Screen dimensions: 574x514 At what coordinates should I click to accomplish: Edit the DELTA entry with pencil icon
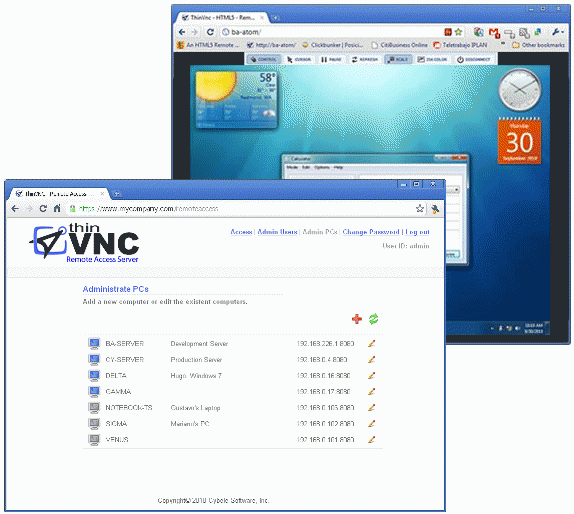tap(371, 375)
